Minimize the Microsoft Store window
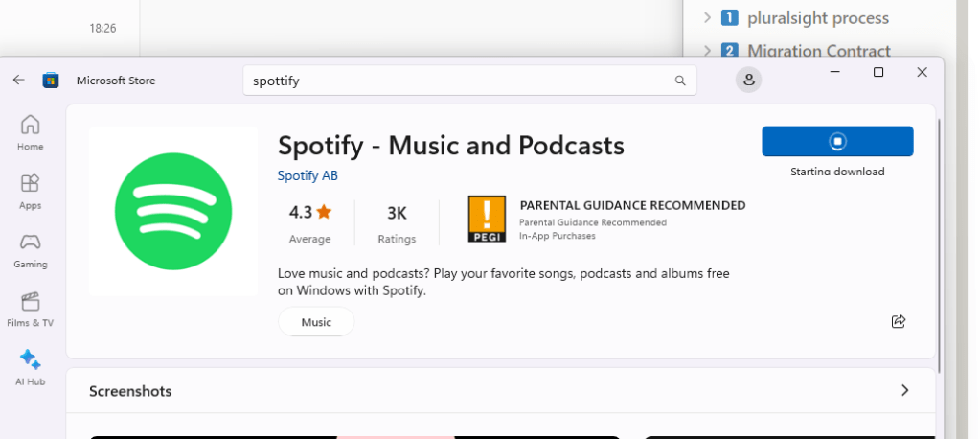This screenshot has height=439, width=980. (834, 72)
